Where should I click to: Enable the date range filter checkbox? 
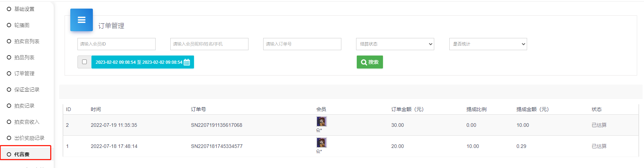(84, 62)
